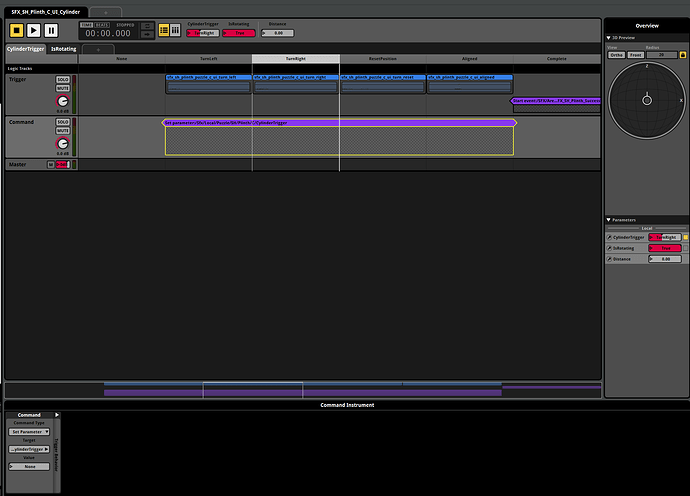
Task: Click the Master track red volume field
Action: click(62, 164)
